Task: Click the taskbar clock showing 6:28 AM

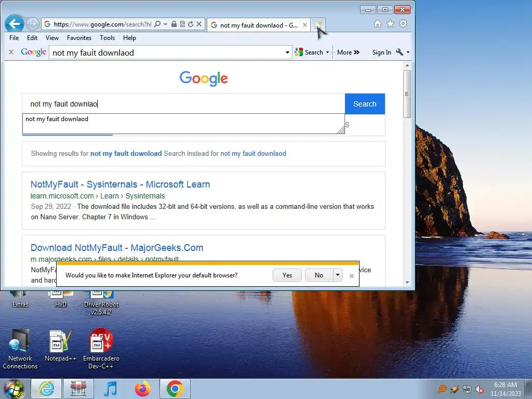Action: [505, 389]
